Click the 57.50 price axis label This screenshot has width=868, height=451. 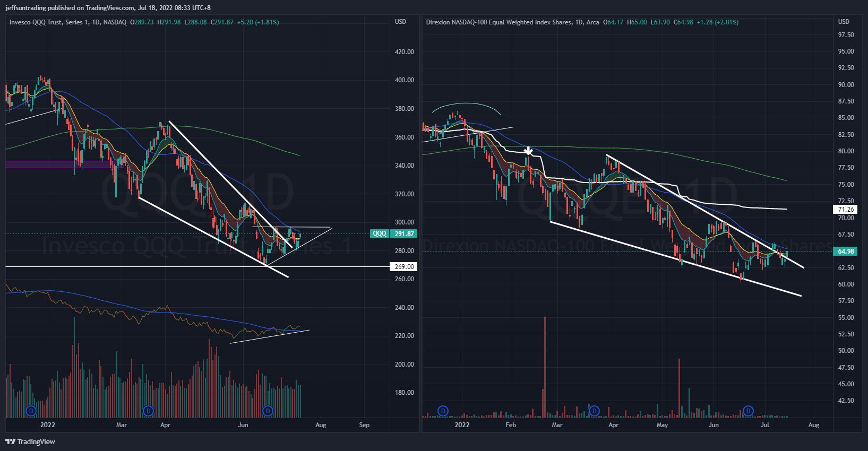[x=846, y=301]
